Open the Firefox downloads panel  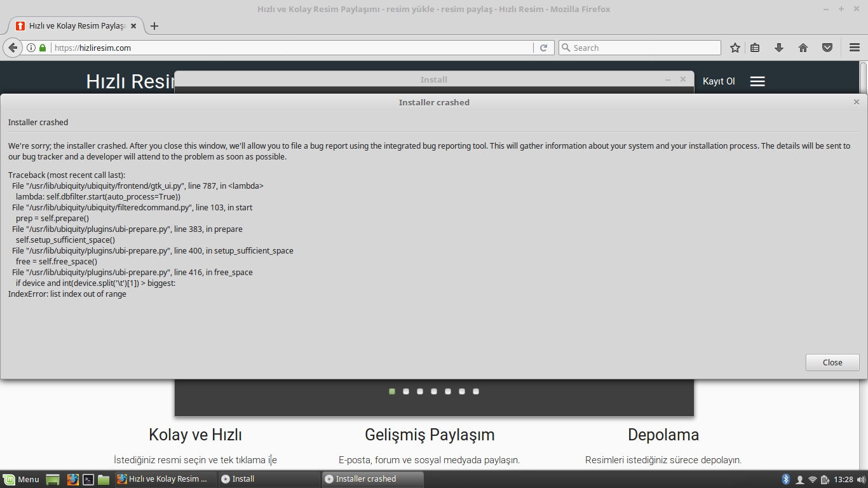779,48
